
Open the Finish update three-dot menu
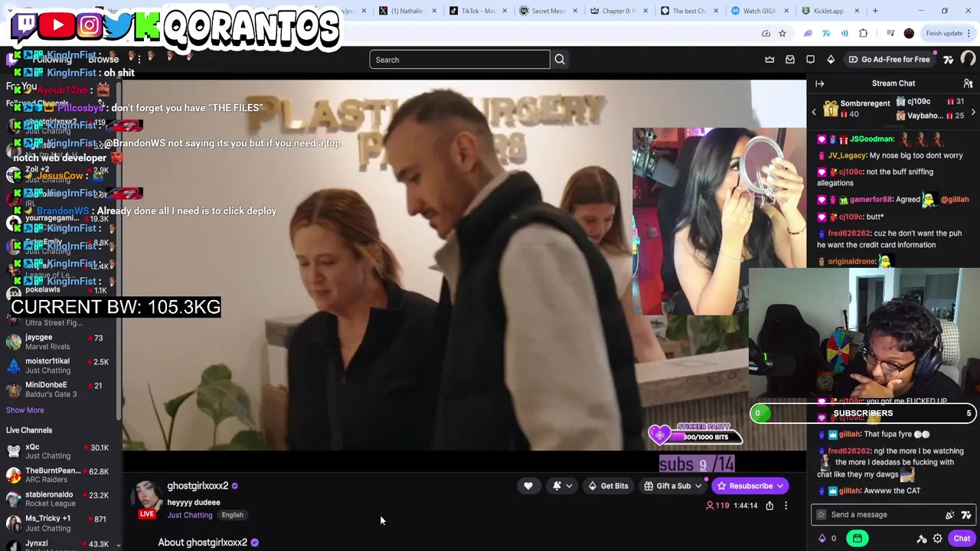(x=969, y=34)
